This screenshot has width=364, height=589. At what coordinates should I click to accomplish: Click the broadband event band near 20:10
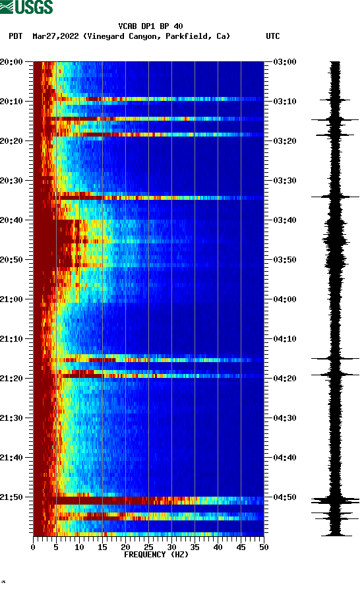[x=149, y=99]
